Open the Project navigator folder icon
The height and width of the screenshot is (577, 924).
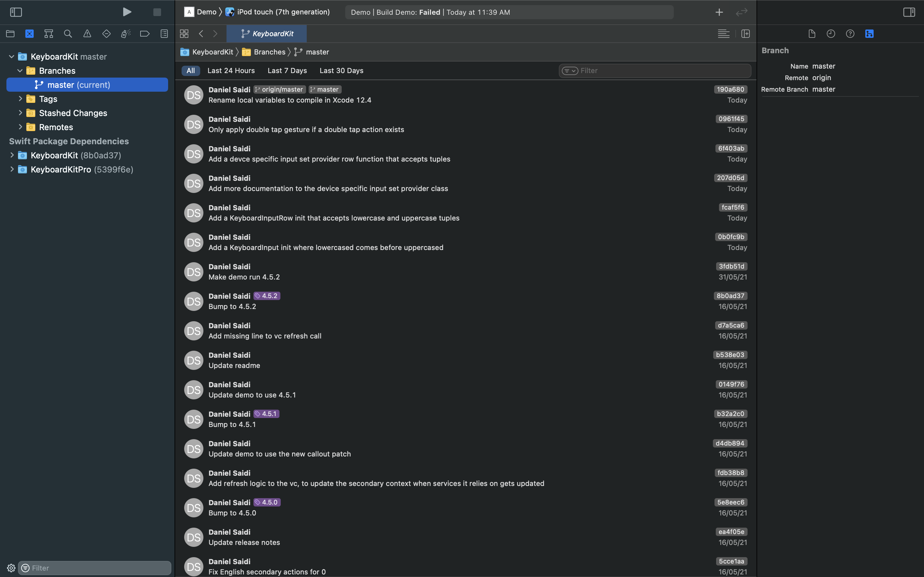pyautogui.click(x=10, y=34)
